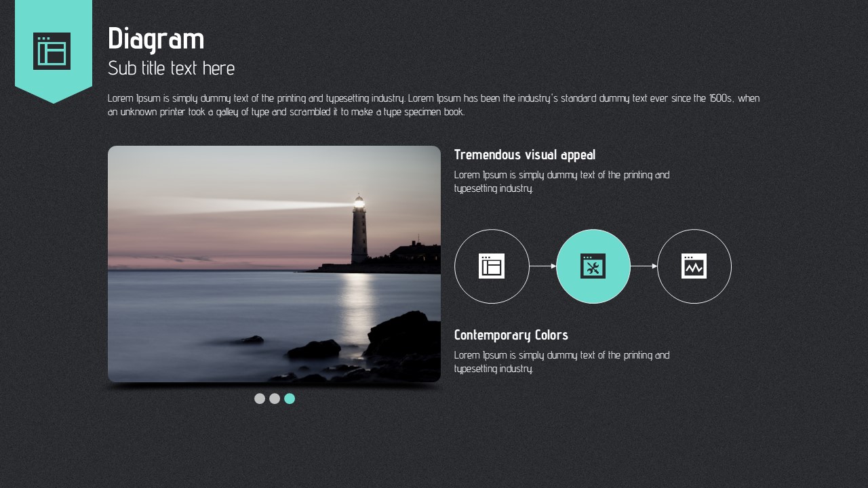868x488 pixels.
Task: Select the teal active carousel dot
Action: pyautogui.click(x=290, y=399)
